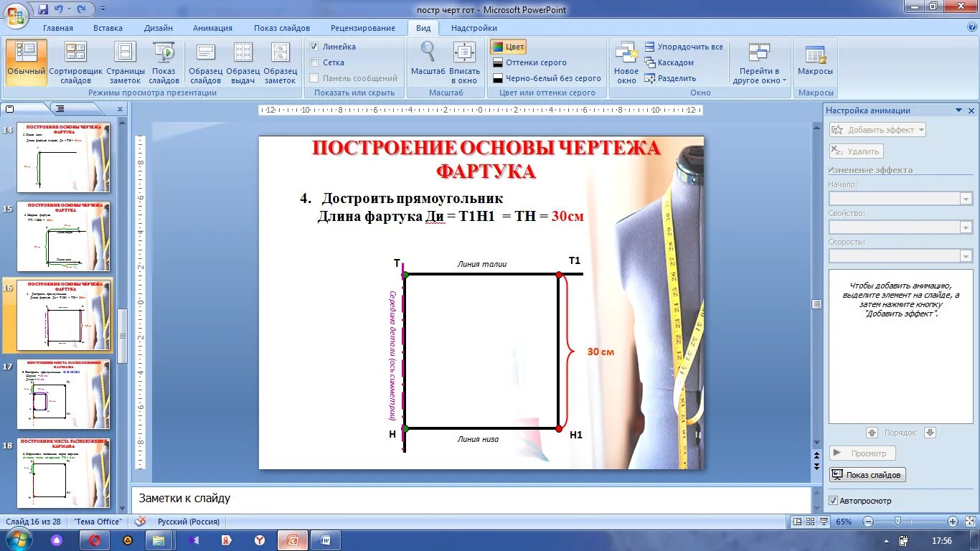Open Windows Start menu
Screen dimensions: 980x551
tap(17, 540)
